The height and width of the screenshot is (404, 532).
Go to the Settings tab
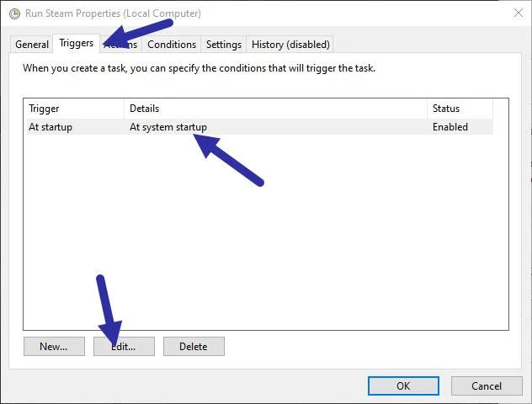[224, 45]
